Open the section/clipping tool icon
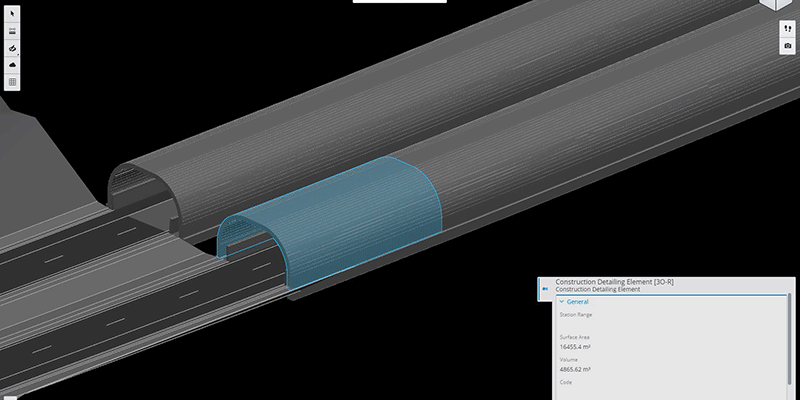Screen dimensions: 800x400 tap(12, 48)
